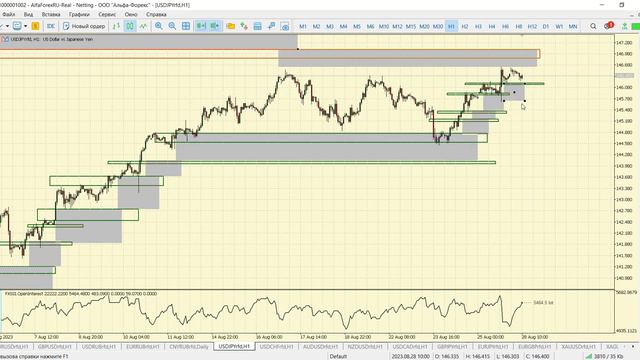Select the H12 timeframe
640x360 pixels.
tap(532, 26)
